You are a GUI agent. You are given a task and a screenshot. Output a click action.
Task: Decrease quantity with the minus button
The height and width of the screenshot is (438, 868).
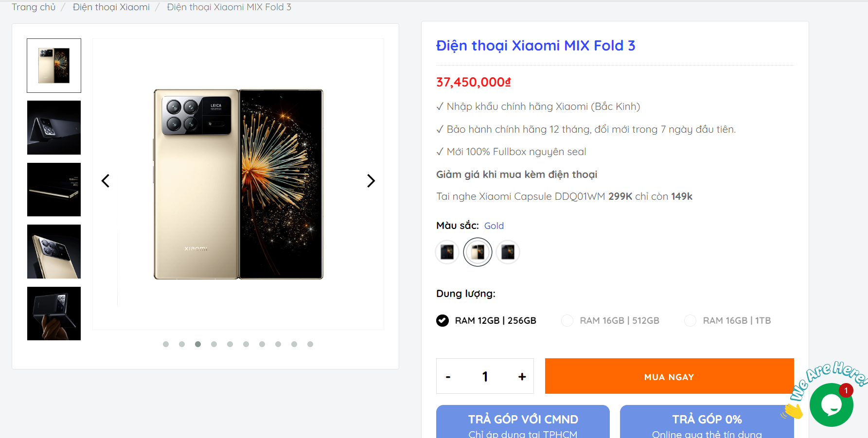tap(448, 377)
